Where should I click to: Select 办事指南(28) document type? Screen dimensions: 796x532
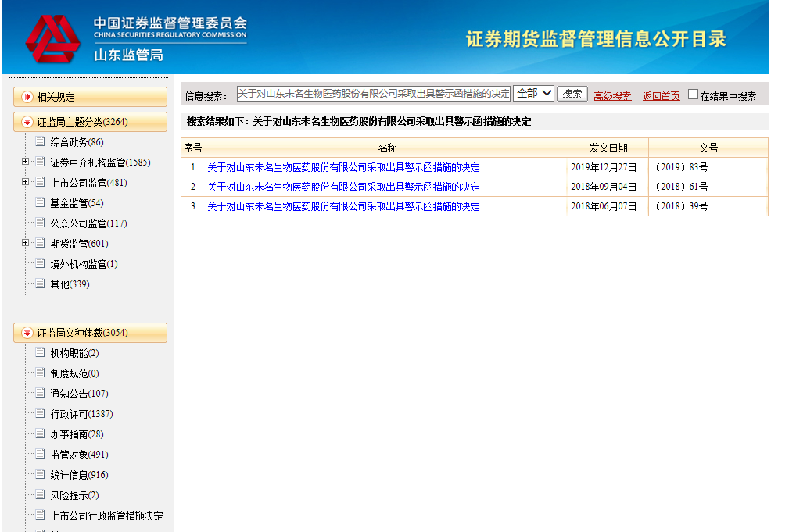[77, 434]
